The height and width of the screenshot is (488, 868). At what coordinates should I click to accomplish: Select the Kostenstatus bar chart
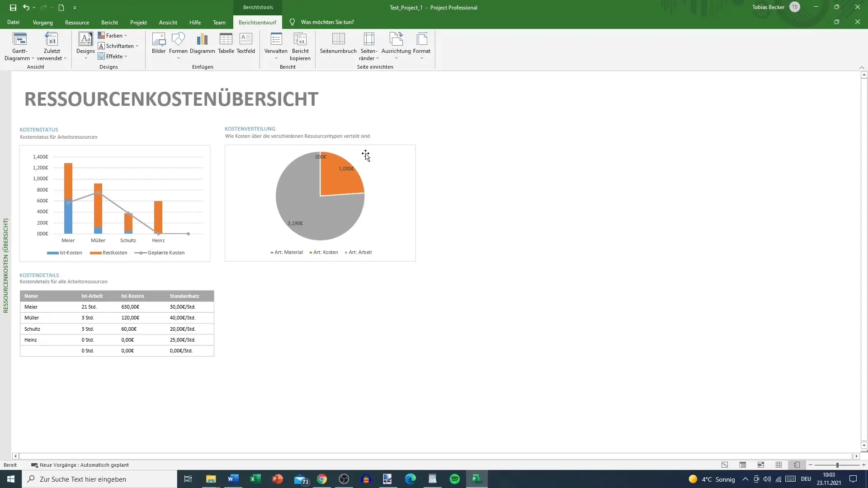[x=115, y=203]
